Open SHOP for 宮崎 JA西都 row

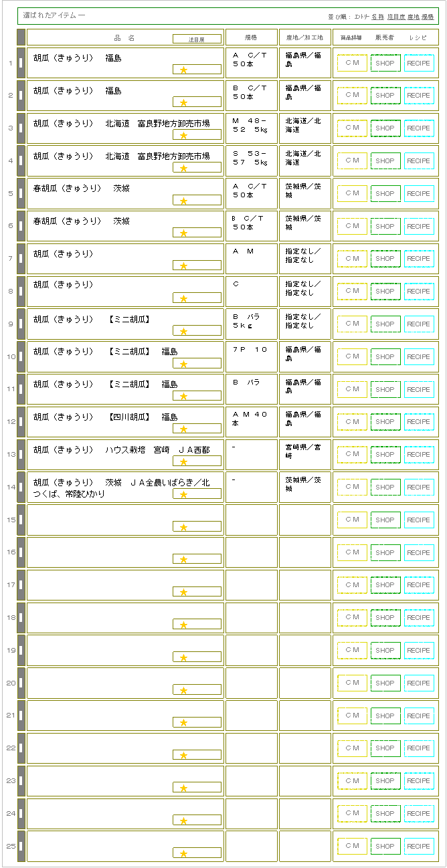coord(385,455)
